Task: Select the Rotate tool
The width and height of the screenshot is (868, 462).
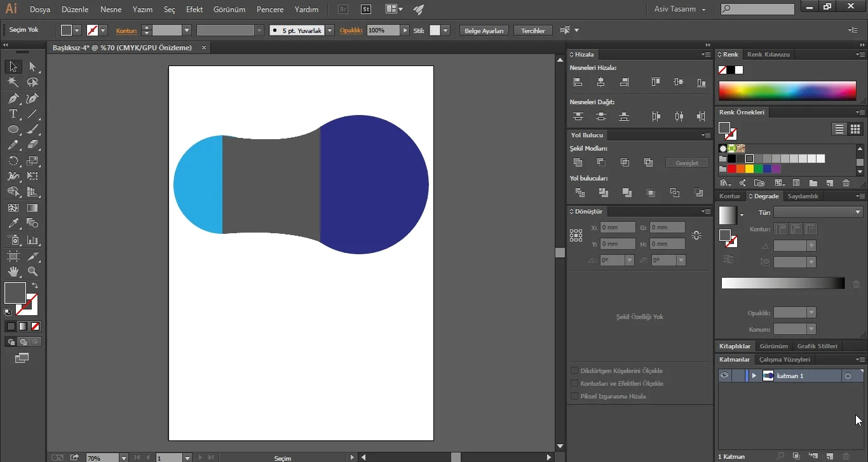Action: pyautogui.click(x=13, y=161)
